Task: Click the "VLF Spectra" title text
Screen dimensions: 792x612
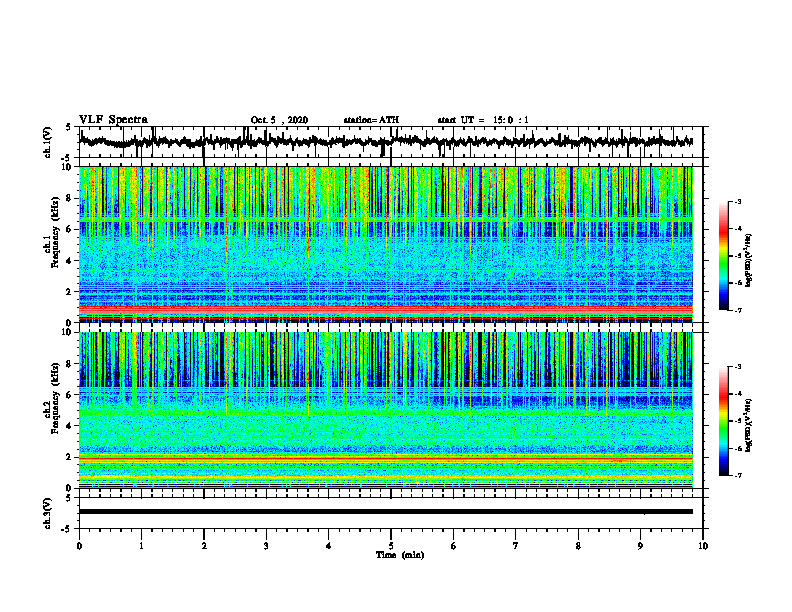Action: [113, 120]
